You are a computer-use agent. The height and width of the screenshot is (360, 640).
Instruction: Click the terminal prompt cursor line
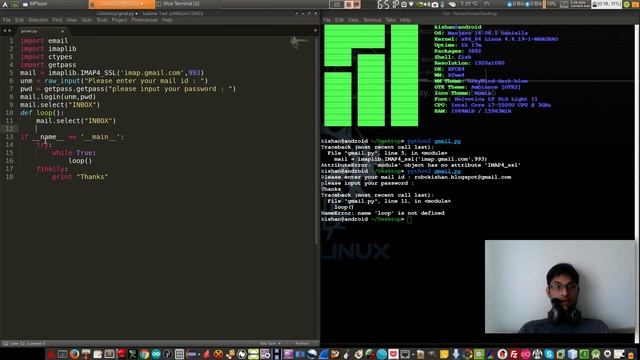coord(367,219)
